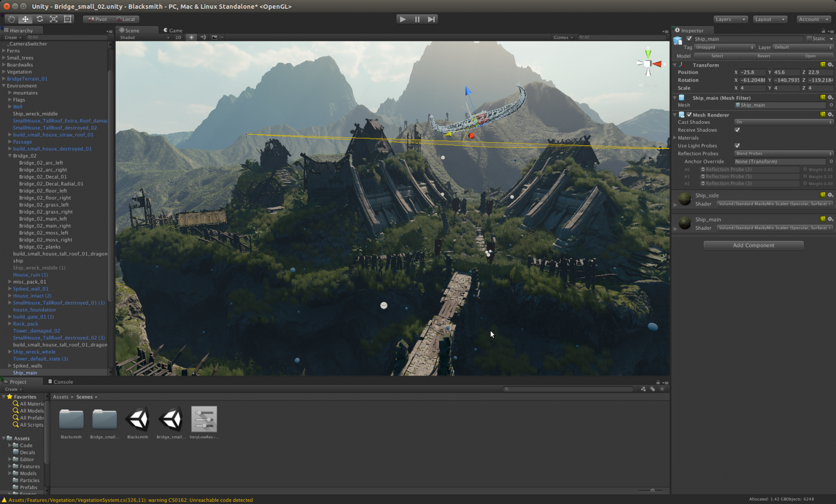
Task: Open Mesh Renderer gear settings menu
Action: [830, 114]
